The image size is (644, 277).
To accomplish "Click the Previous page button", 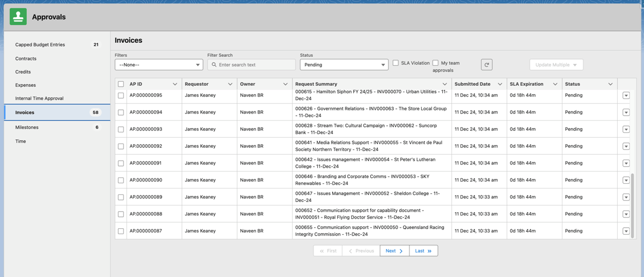I will [361, 251].
